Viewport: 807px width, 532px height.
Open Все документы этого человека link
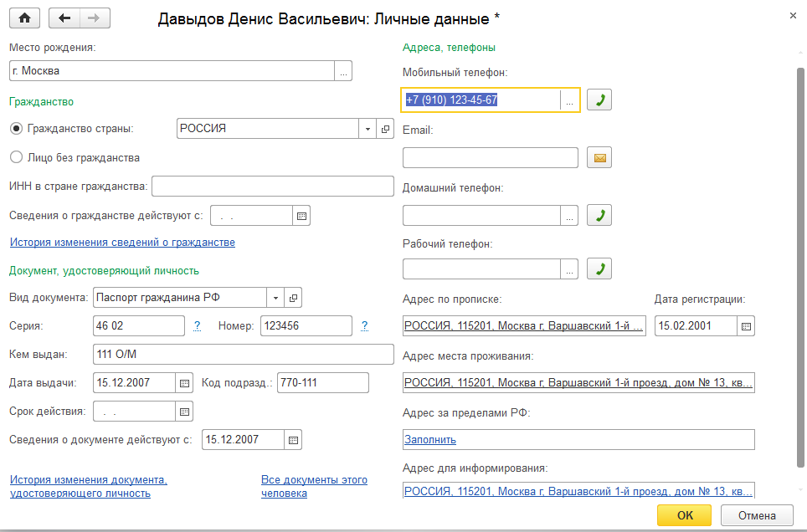pyautogui.click(x=314, y=486)
